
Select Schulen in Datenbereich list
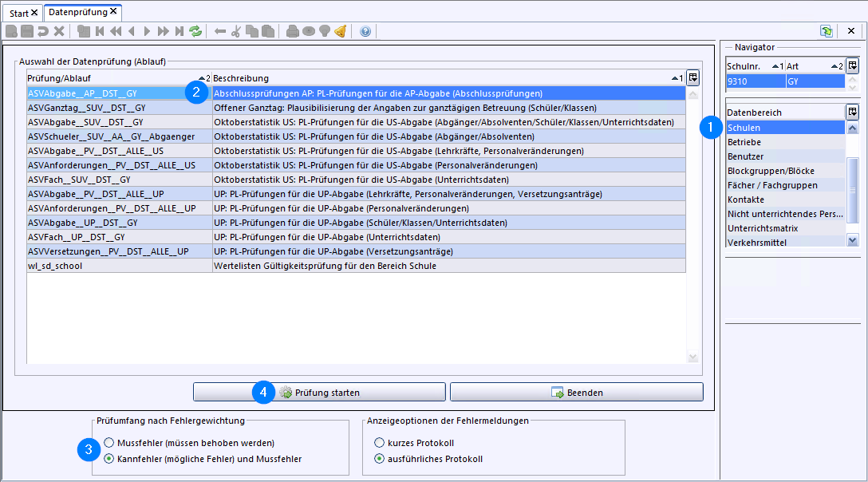(786, 128)
